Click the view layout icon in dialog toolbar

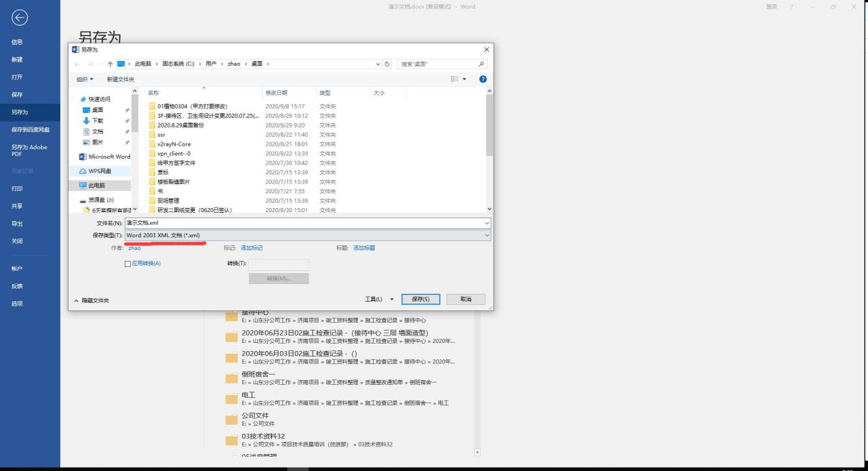pyautogui.click(x=455, y=79)
